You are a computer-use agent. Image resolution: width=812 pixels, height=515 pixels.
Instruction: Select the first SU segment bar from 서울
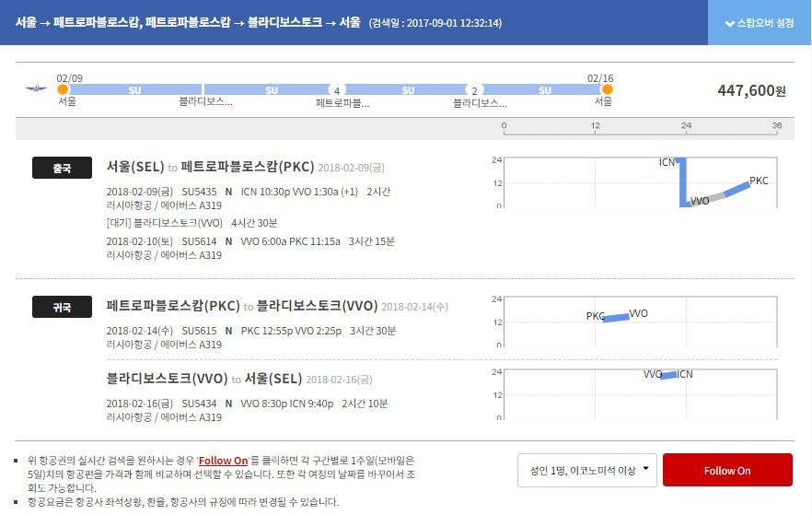point(134,89)
